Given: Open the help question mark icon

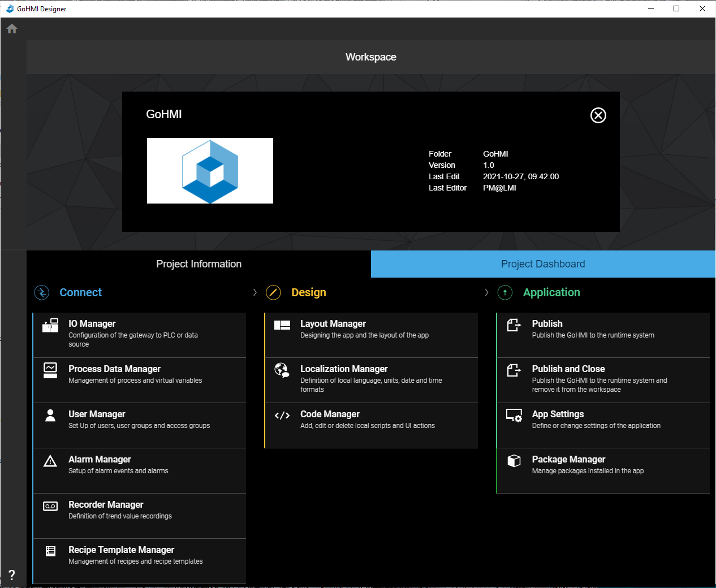Looking at the screenshot, I should [x=12, y=575].
